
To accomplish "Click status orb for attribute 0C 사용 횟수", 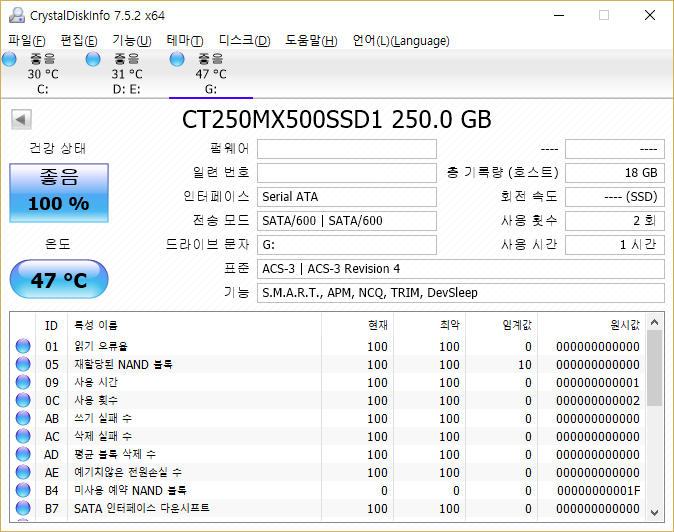I will point(23,400).
